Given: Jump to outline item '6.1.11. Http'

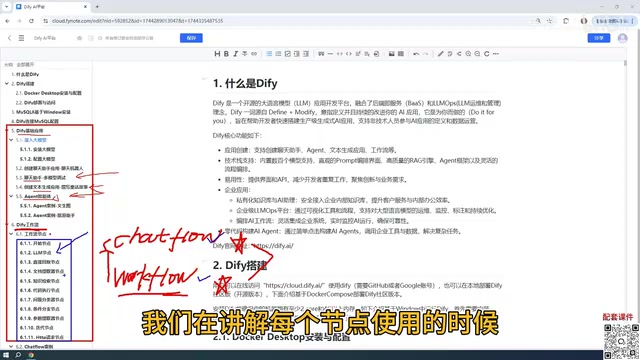Looking at the screenshot, I should pyautogui.click(x=42, y=337).
